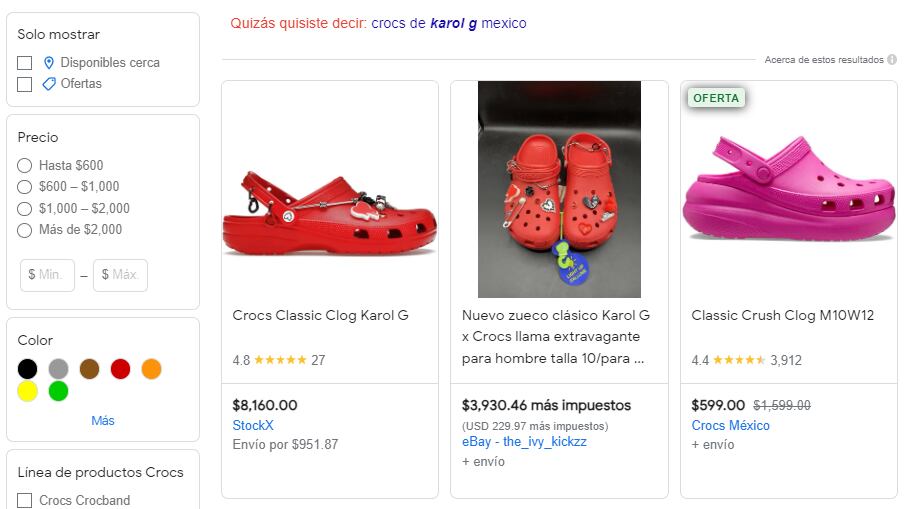Click the maximum price input field

click(120, 275)
